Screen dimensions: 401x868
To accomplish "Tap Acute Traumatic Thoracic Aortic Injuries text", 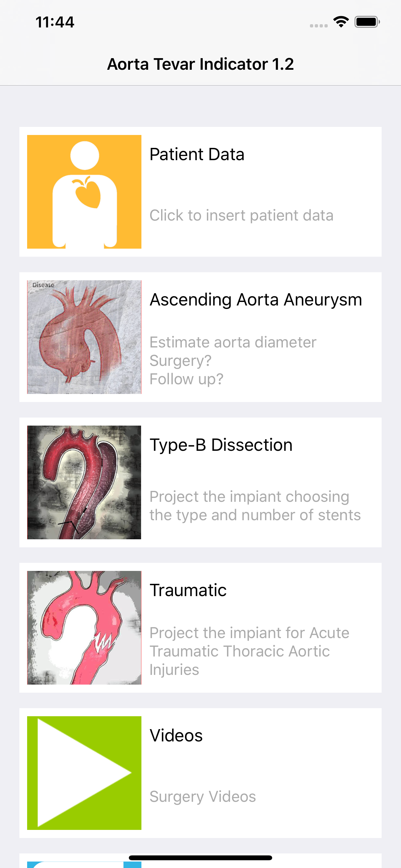I will [x=249, y=651].
